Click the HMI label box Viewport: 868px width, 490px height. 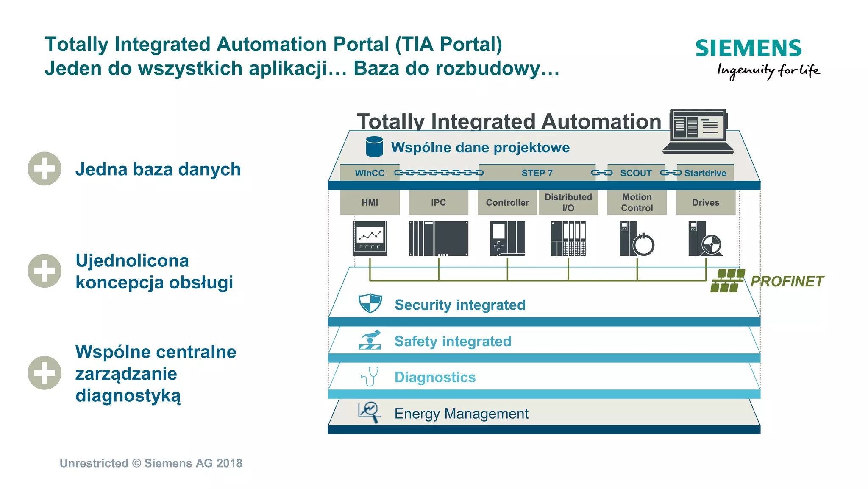[x=370, y=202]
